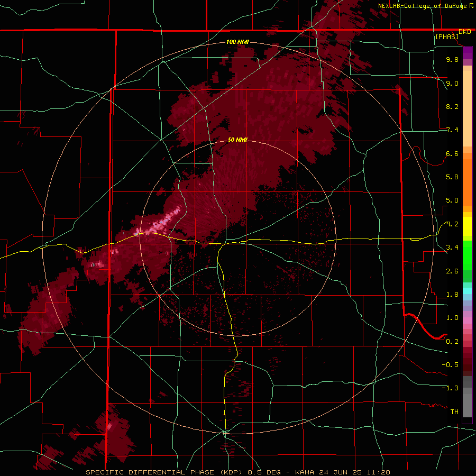Click the -1.3 value on the scale
The width and height of the screenshot is (476, 476).
pyautogui.click(x=450, y=388)
